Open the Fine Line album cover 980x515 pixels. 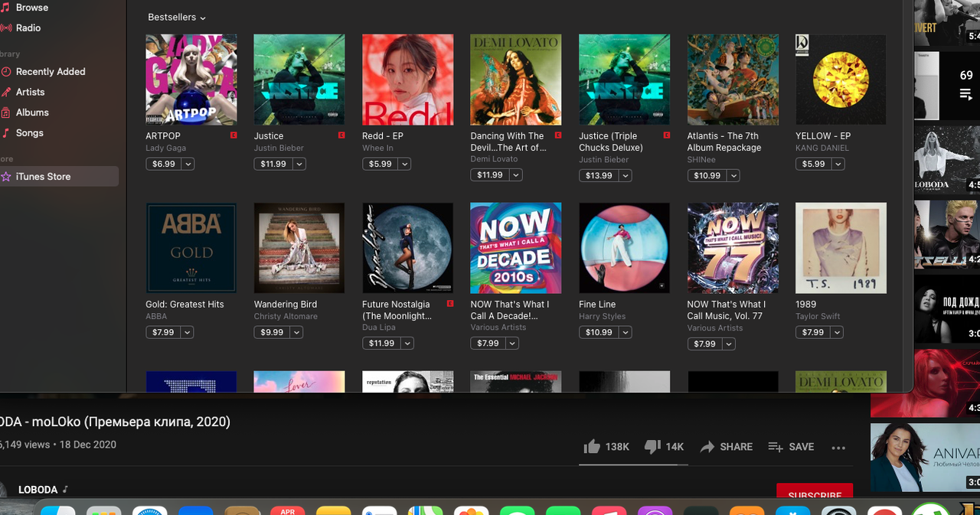pos(624,248)
